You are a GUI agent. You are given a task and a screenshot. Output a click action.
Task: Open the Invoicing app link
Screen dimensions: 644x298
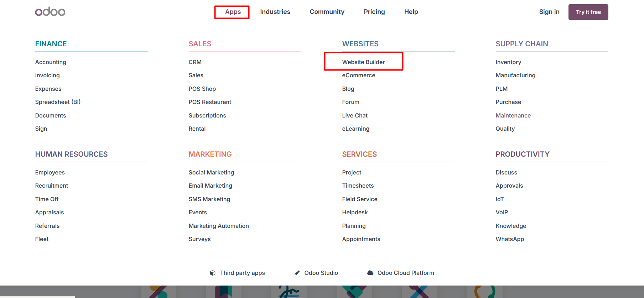click(x=47, y=75)
